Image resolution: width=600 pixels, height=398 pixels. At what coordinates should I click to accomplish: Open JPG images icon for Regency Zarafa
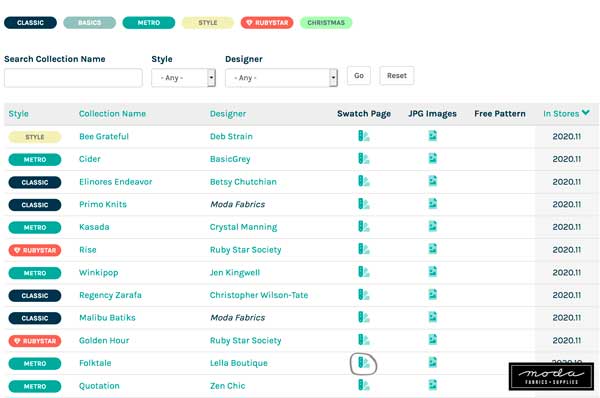click(x=432, y=295)
